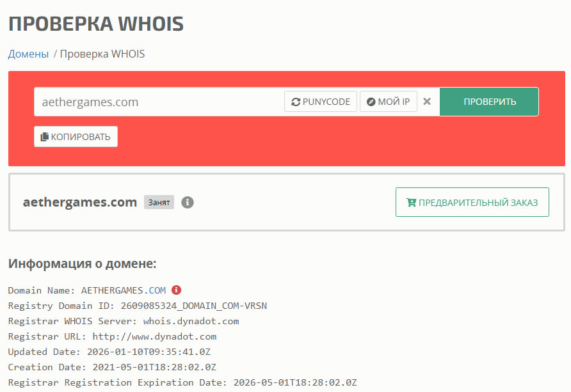The image size is (571, 392).
Task: Open the Домены breadcrumb link
Action: [x=28, y=54]
